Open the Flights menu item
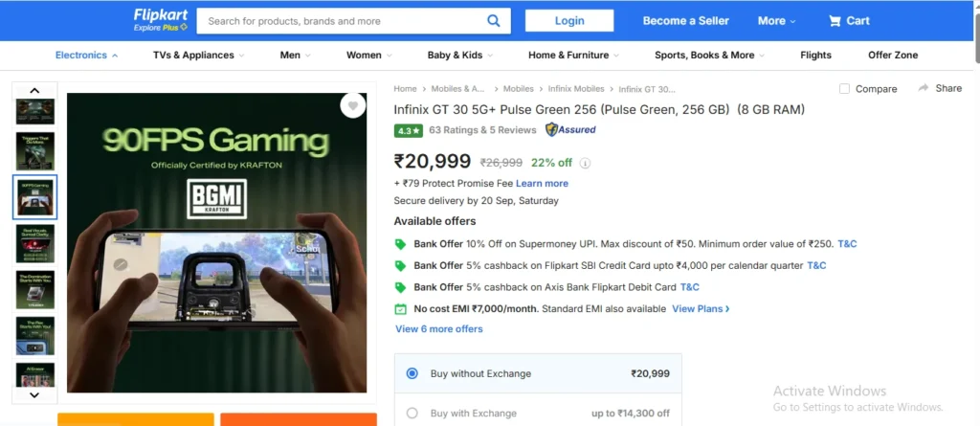Screen dimensions: 980x426 (x=815, y=56)
